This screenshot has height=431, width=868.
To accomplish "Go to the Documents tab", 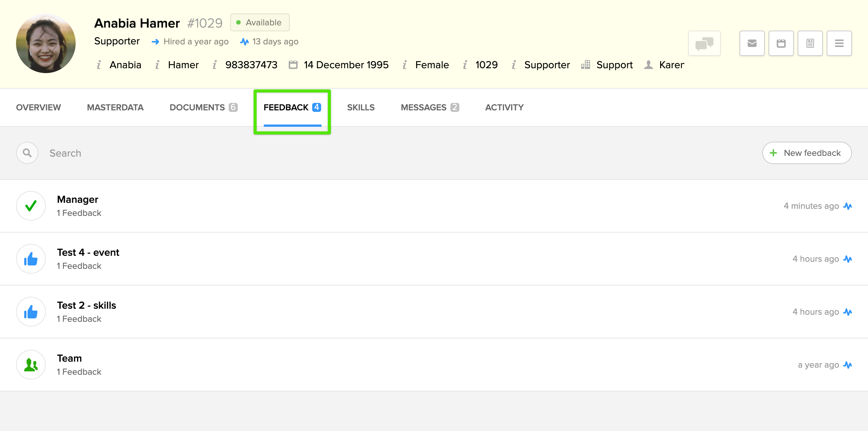I will (203, 107).
